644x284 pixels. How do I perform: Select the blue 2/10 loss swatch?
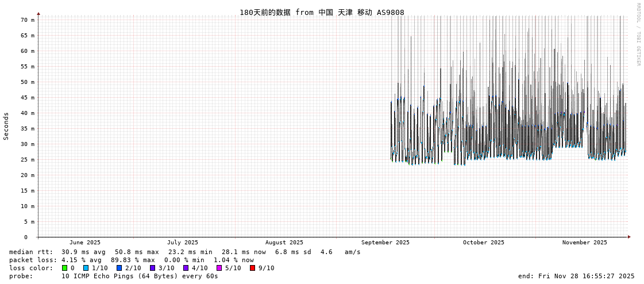119,268
